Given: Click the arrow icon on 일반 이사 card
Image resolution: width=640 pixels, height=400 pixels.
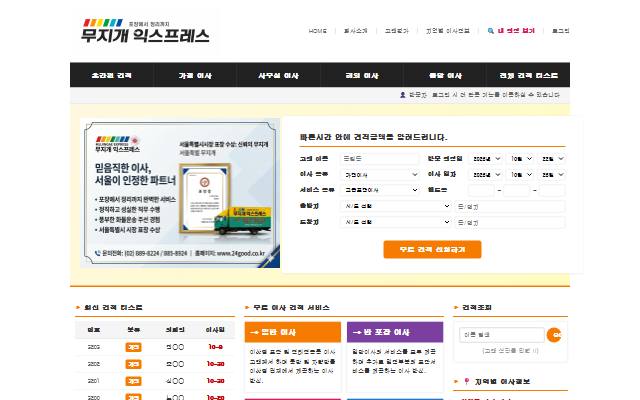Looking at the screenshot, I should (x=254, y=332).
